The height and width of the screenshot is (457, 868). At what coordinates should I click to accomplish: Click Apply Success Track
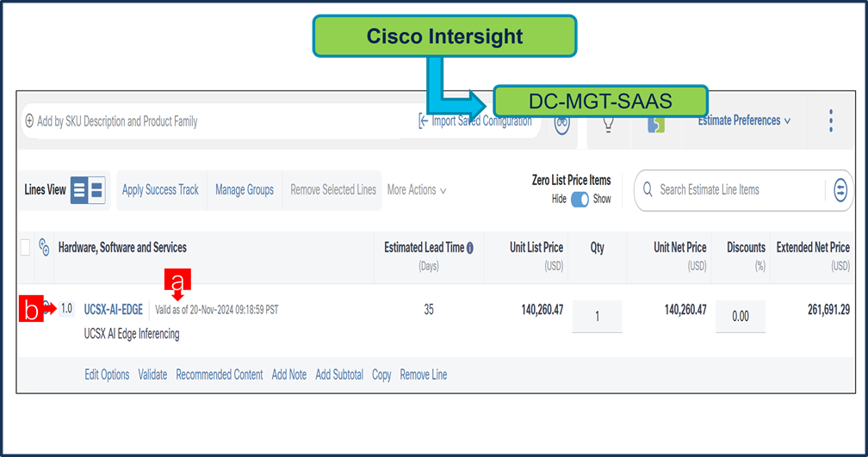[160, 189]
